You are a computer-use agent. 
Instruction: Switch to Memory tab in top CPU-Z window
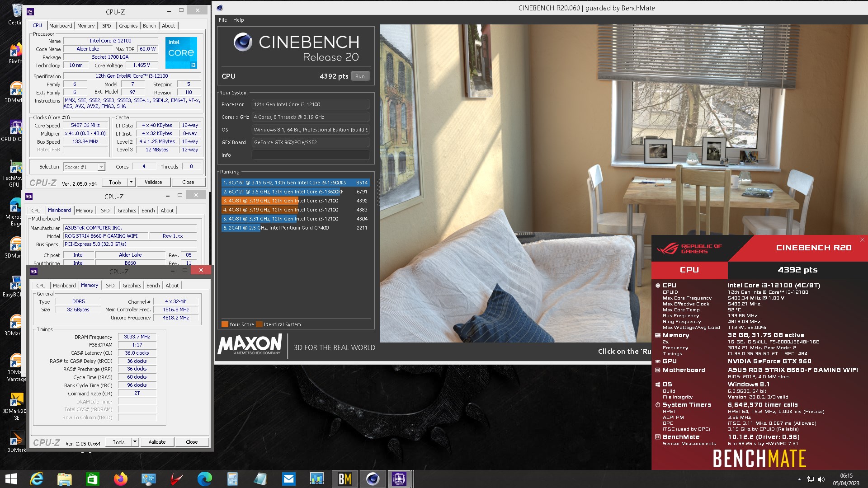[x=86, y=26]
